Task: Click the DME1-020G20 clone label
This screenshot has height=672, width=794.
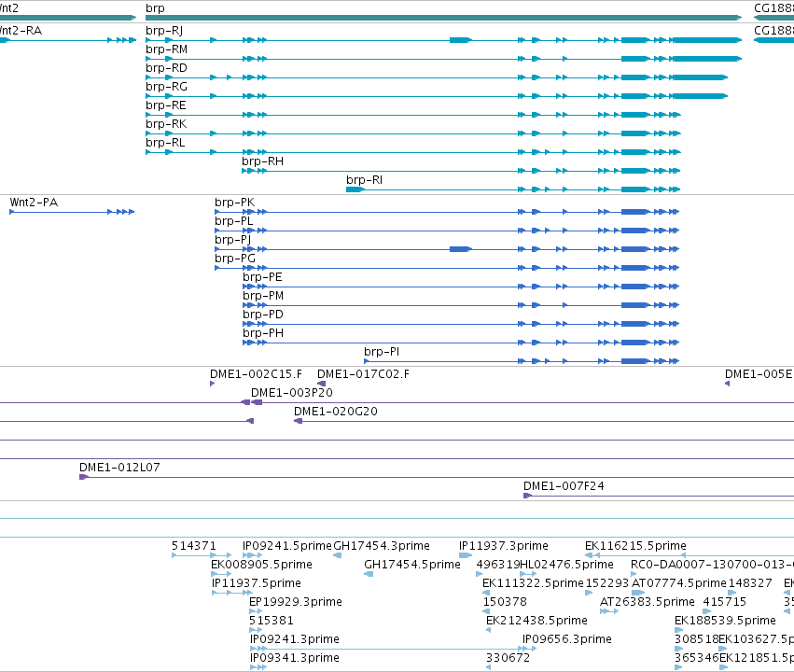Action: (336, 412)
